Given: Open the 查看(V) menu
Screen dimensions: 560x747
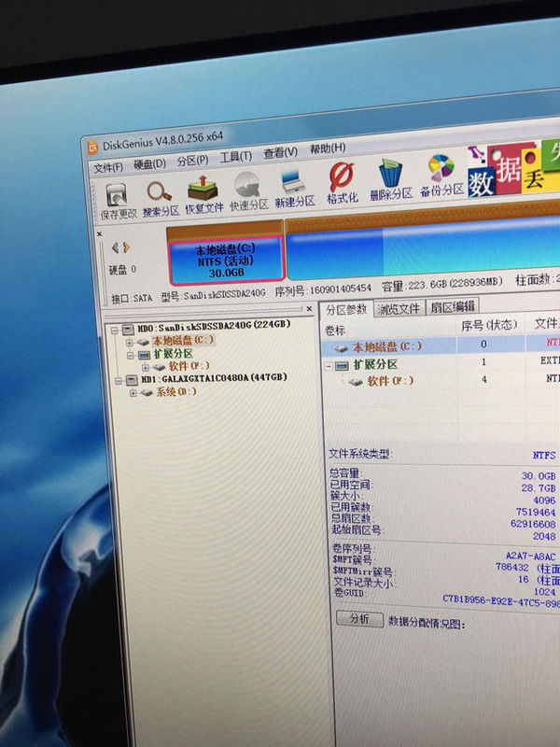Looking at the screenshot, I should pyautogui.click(x=281, y=153).
